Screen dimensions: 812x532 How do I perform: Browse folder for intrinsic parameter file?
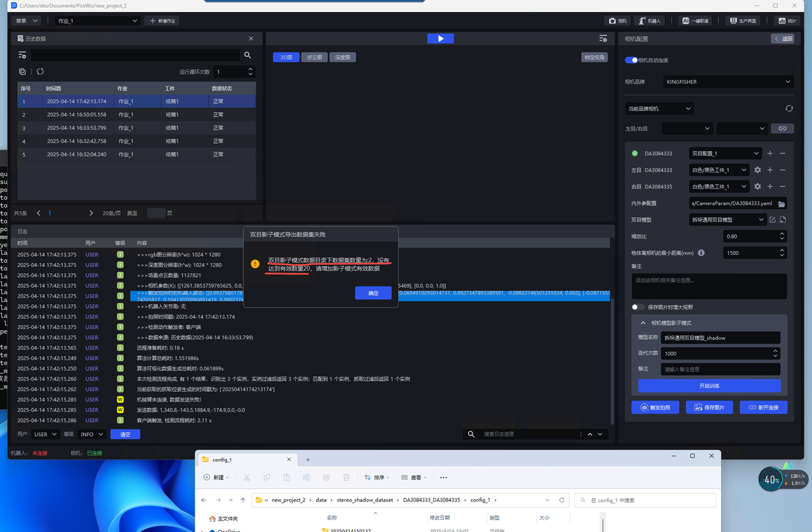782,204
